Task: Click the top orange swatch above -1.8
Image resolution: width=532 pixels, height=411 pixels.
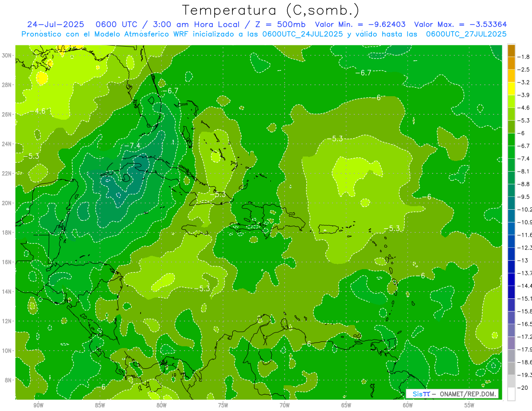Action: point(511,51)
